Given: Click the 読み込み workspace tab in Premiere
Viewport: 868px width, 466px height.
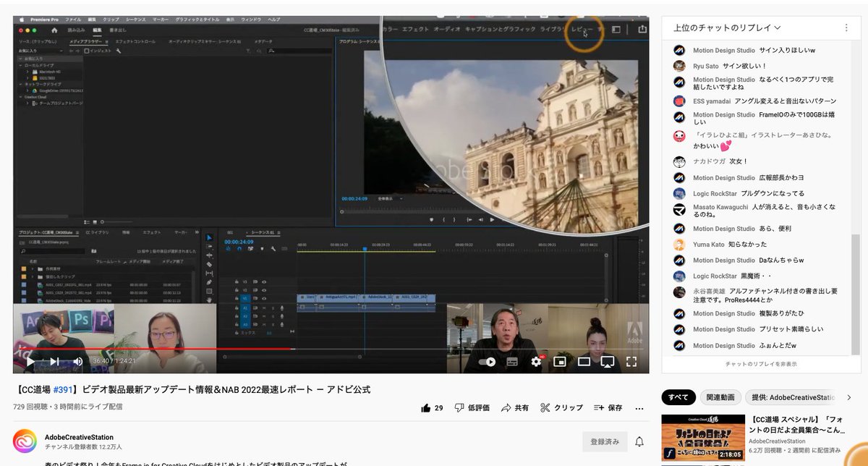Looking at the screenshot, I should tap(76, 30).
